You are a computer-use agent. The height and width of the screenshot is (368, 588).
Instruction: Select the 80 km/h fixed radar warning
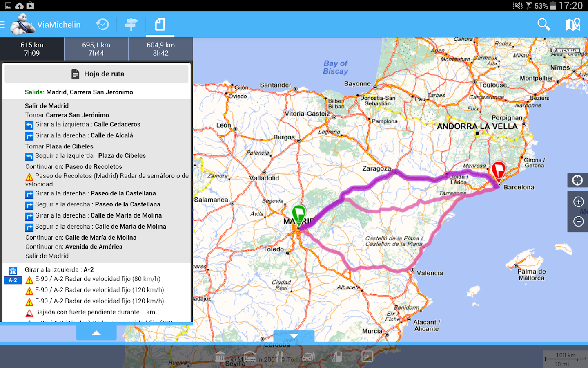93,280
